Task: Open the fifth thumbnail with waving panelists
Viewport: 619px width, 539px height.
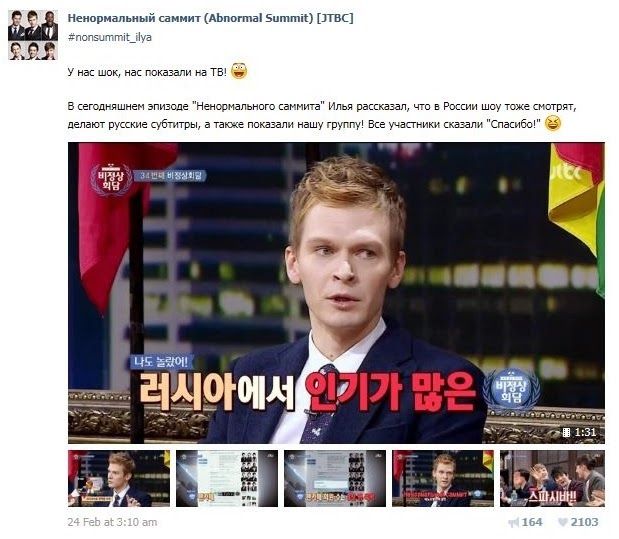Action: 552,478
